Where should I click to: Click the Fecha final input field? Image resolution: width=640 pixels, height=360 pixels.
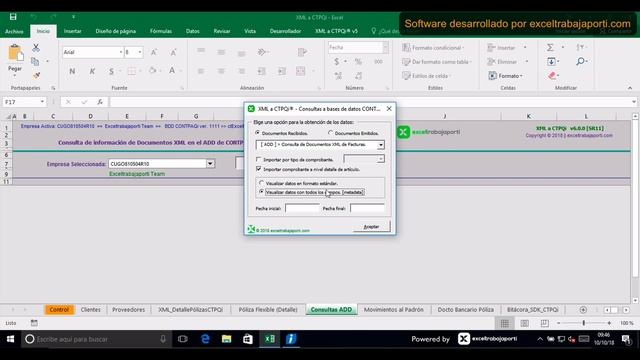[367, 208]
